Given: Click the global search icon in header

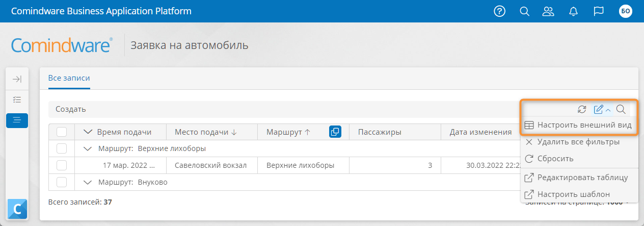Looking at the screenshot, I should tap(525, 11).
